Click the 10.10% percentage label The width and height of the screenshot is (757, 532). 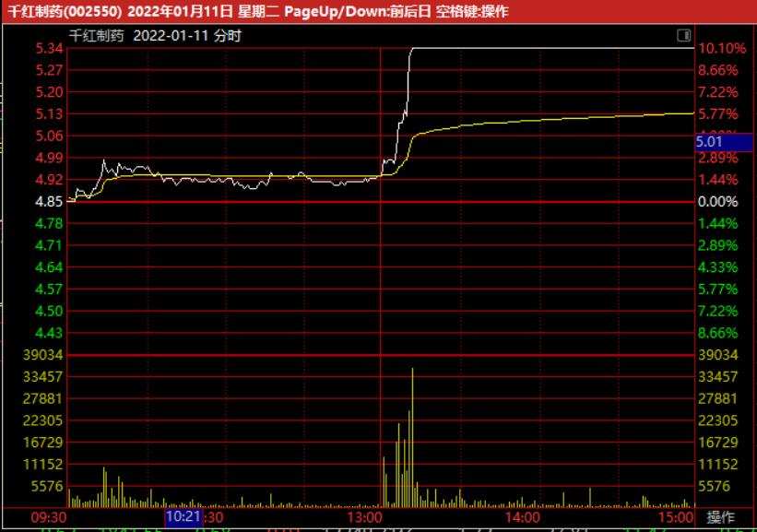pyautogui.click(x=722, y=48)
